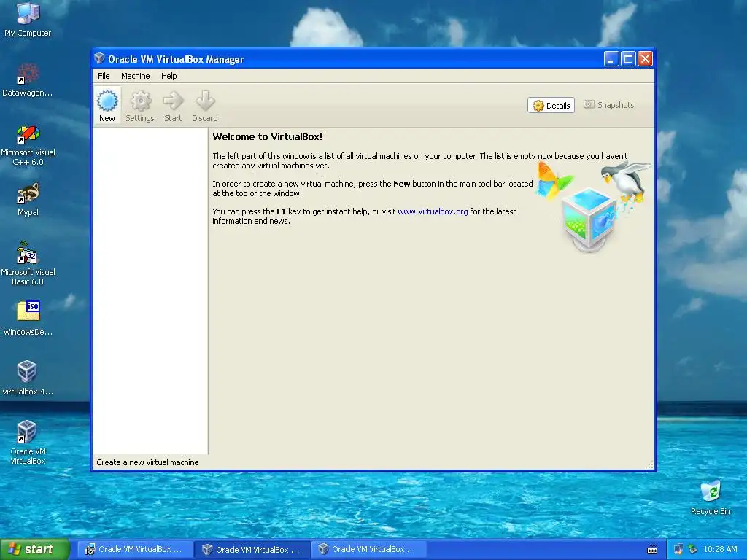Select the WindowsDe... ISO file icon

[28, 318]
